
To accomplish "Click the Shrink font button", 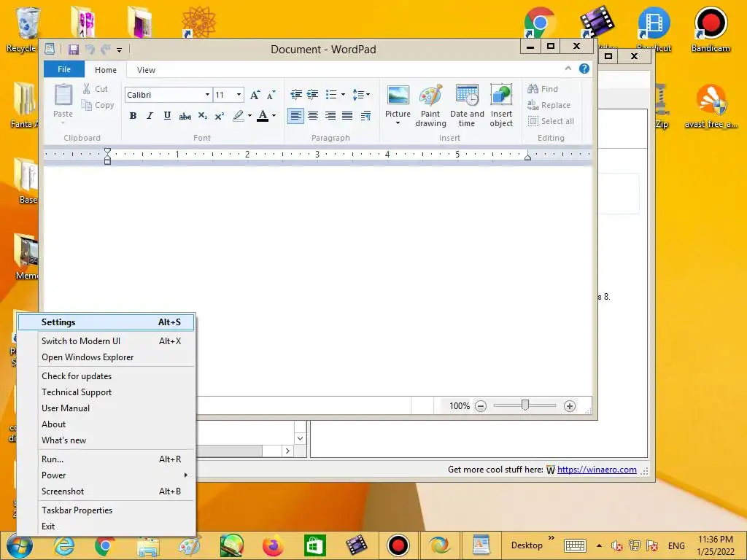I will 271,95.
